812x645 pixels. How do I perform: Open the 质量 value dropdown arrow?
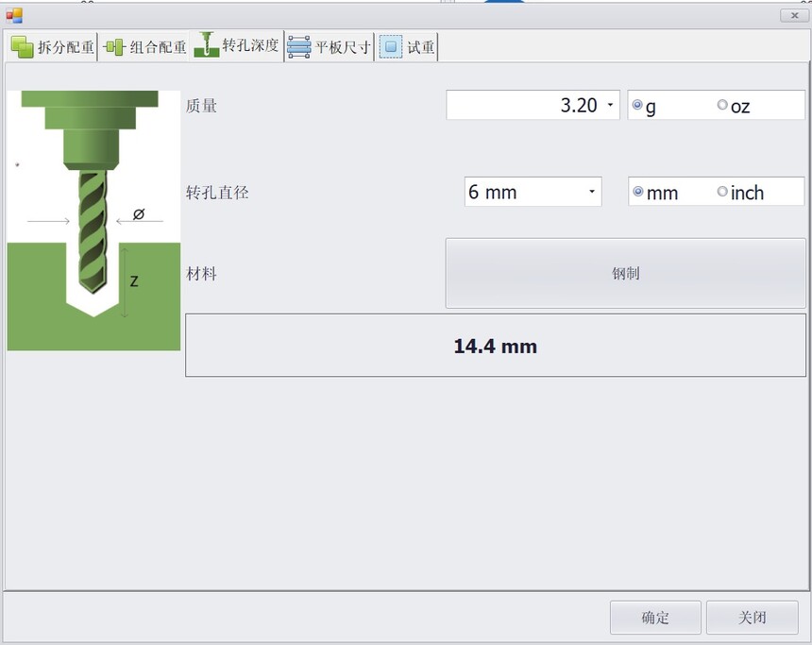click(610, 106)
